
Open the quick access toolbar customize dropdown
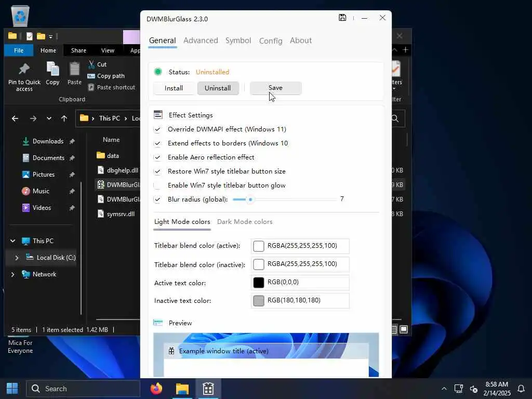pyautogui.click(x=50, y=36)
